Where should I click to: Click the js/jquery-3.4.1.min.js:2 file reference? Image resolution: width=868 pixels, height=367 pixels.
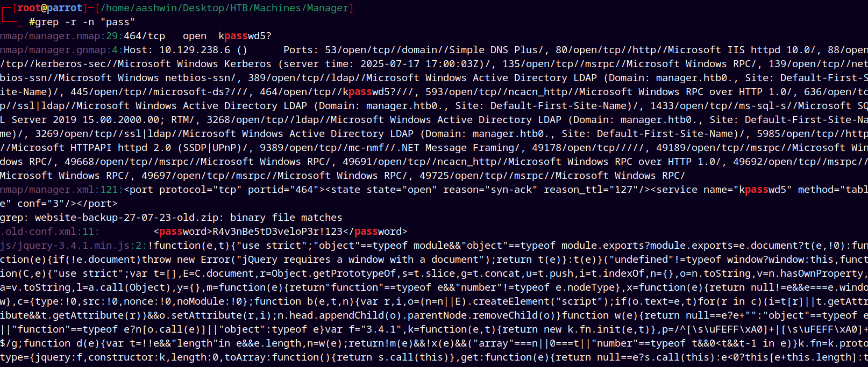tap(71, 246)
